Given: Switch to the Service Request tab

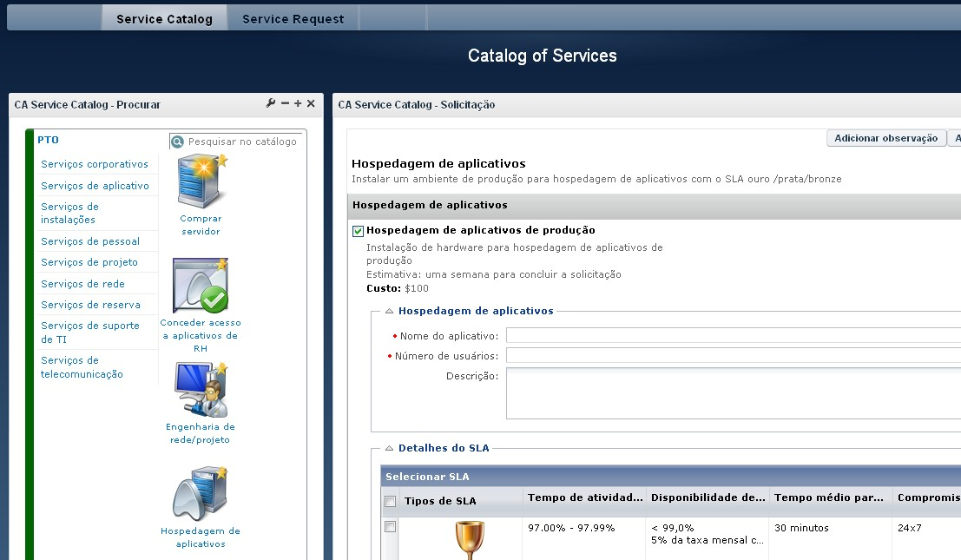Looking at the screenshot, I should pos(293,16).
